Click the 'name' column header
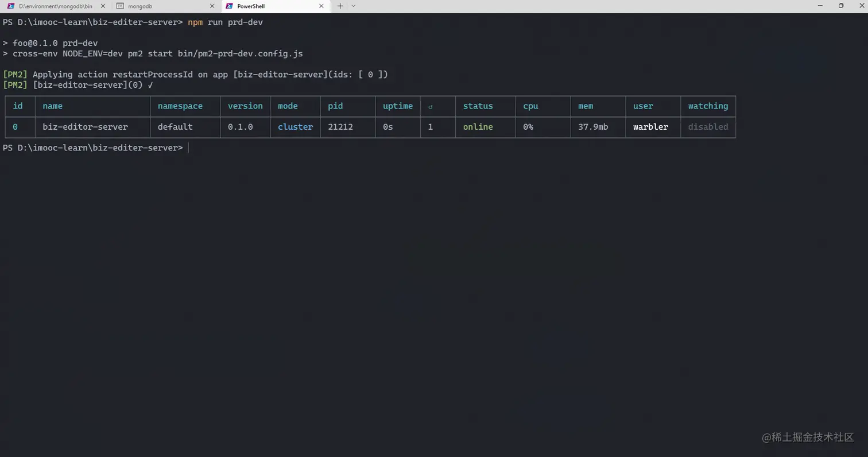This screenshot has height=457, width=868. (52, 106)
